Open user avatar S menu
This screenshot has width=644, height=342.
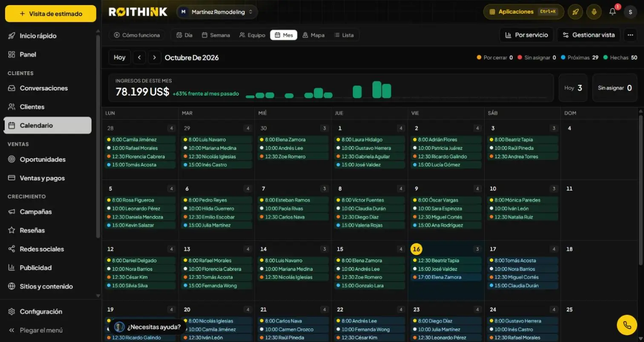[630, 12]
